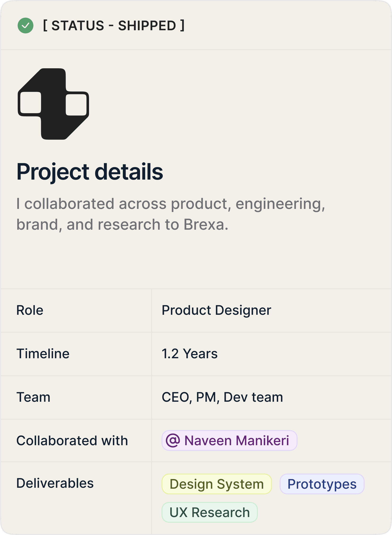Click the Deliverables row label
The height and width of the screenshot is (535, 392).
click(55, 483)
